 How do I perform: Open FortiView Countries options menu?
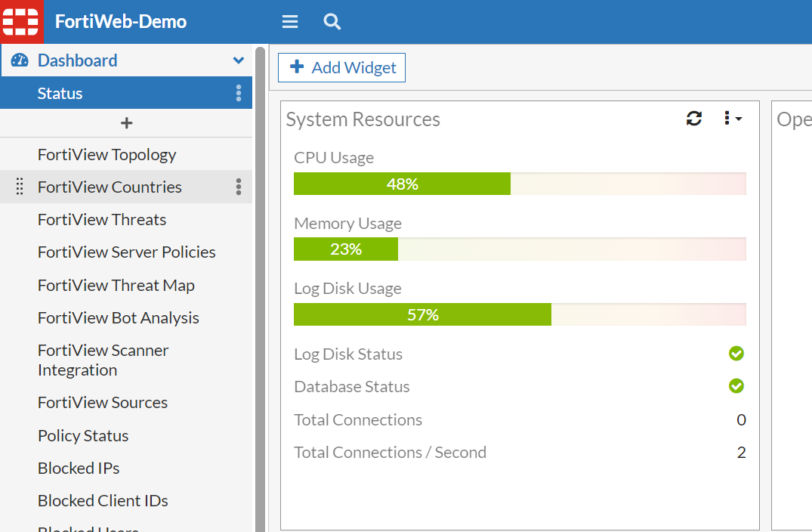point(239,187)
